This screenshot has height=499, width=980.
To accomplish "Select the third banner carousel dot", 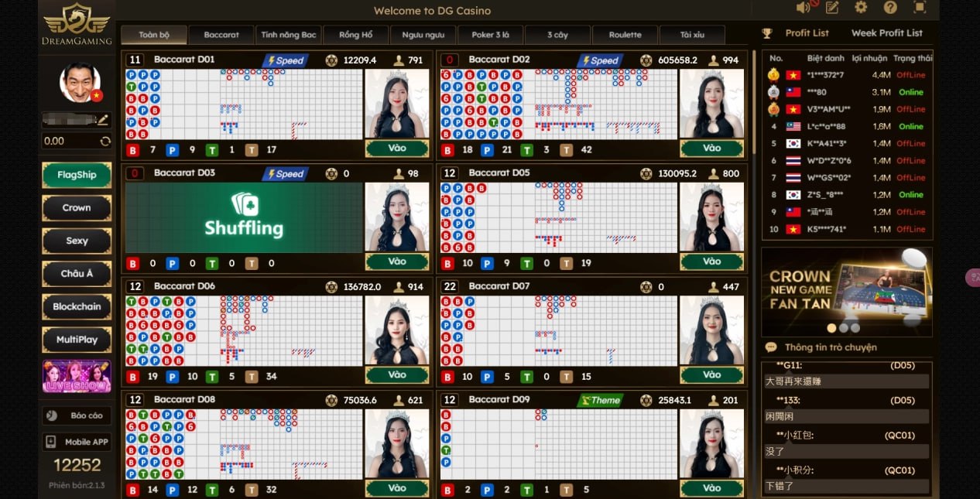I will point(855,328).
